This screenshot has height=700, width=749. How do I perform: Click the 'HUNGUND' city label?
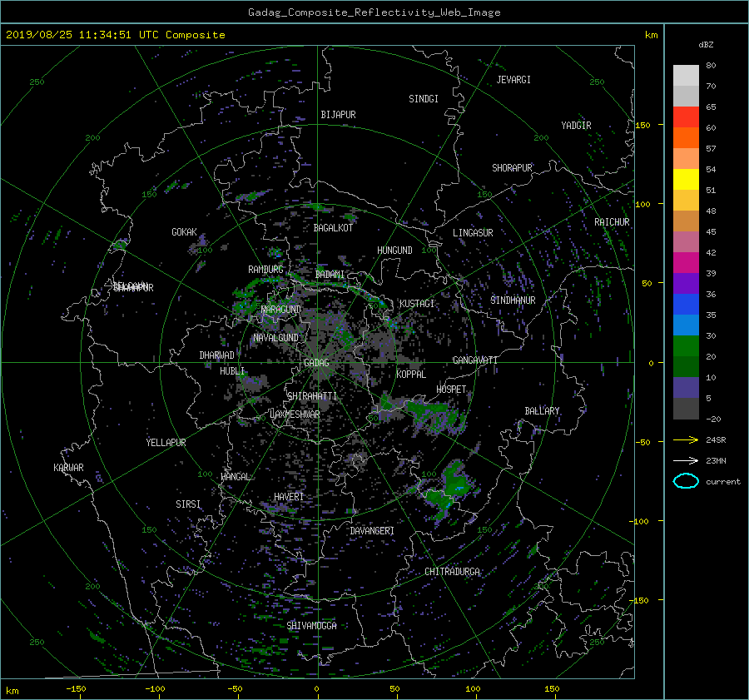tap(394, 251)
